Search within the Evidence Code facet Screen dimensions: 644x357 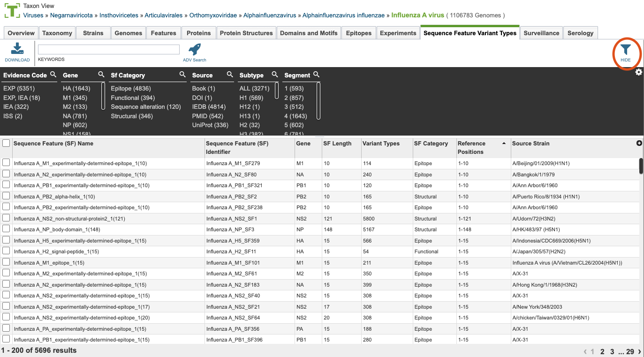pyautogui.click(x=53, y=75)
